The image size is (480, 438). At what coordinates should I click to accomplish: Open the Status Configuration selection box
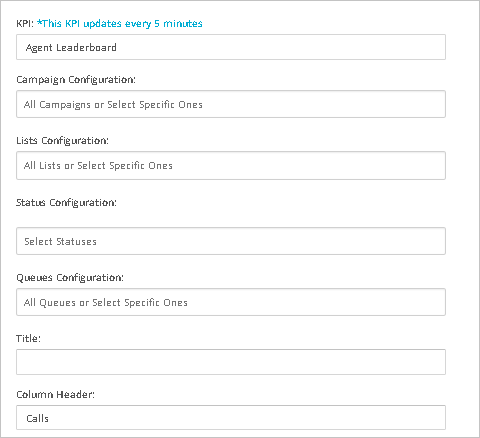tap(231, 241)
